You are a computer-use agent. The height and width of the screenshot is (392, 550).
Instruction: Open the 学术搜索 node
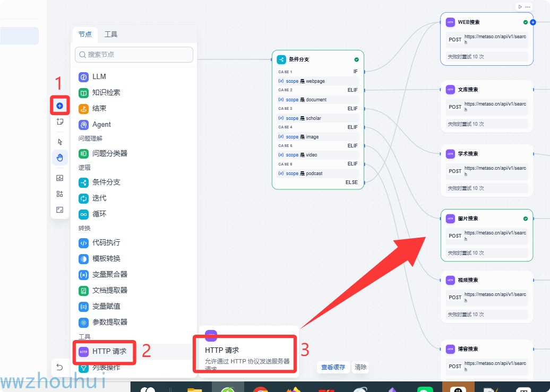click(487, 170)
